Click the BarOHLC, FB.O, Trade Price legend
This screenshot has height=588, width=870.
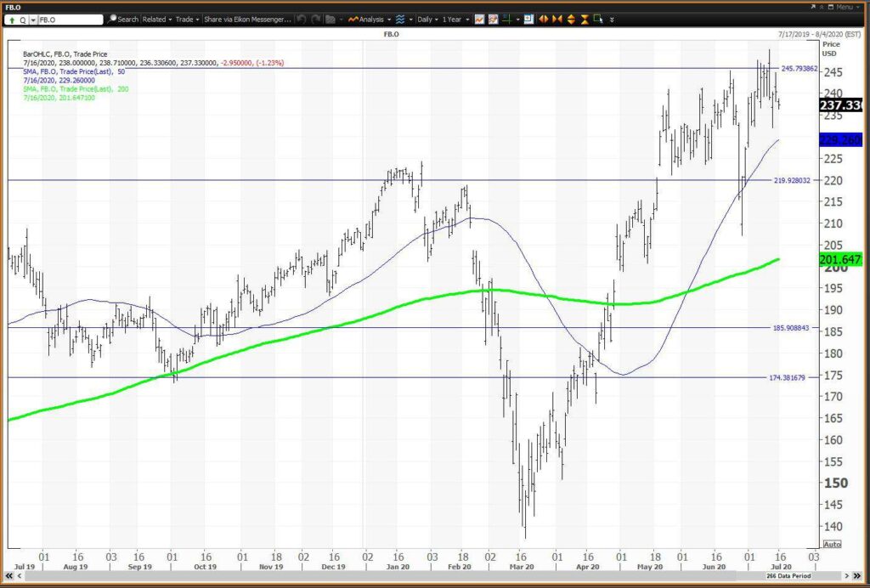pyautogui.click(x=65, y=54)
